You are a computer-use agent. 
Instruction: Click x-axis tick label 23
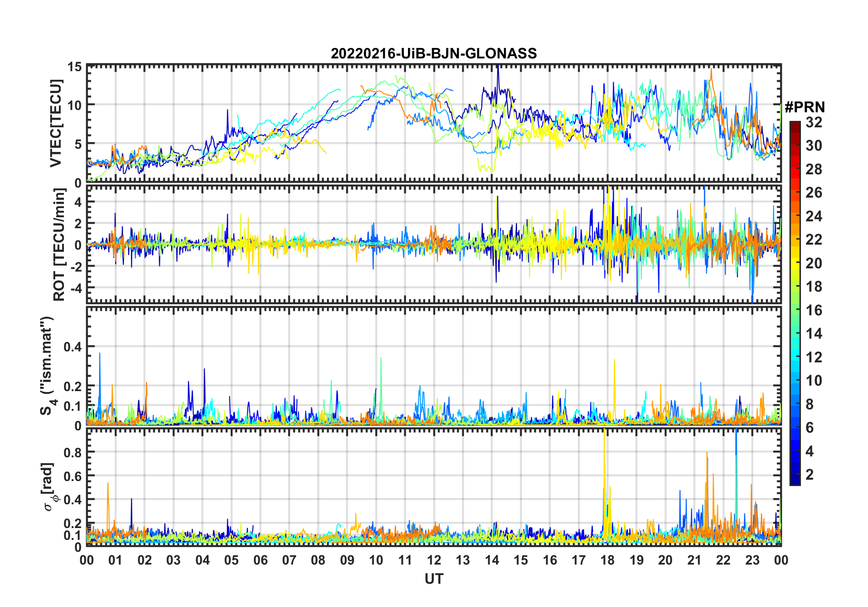(x=752, y=560)
